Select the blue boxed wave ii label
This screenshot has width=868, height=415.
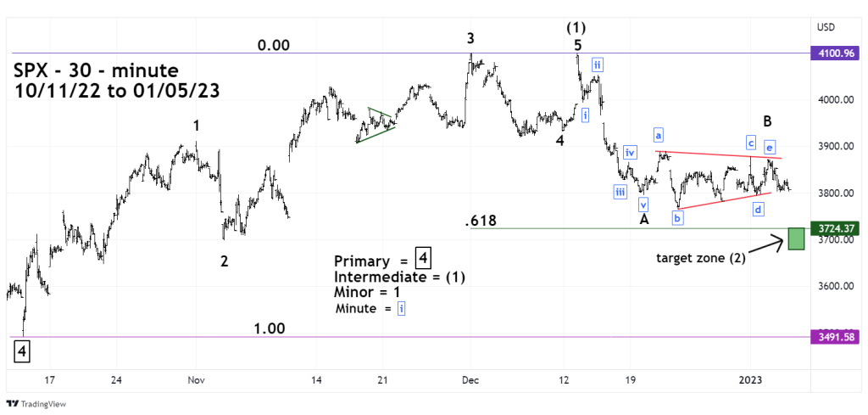[598, 64]
